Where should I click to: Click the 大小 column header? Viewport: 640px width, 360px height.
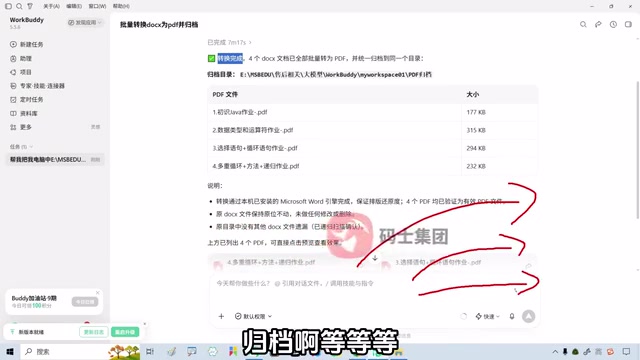coord(473,94)
